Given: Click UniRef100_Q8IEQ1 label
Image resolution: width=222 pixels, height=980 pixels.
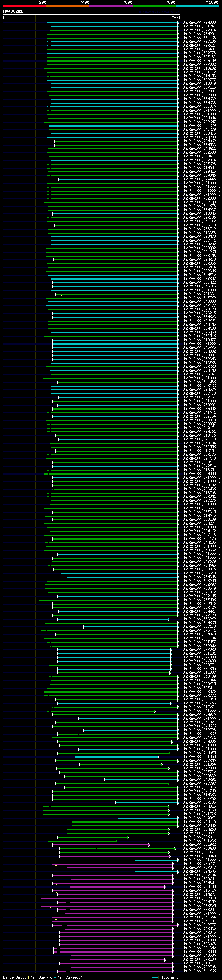Looking at the screenshot, I should 199,653.
